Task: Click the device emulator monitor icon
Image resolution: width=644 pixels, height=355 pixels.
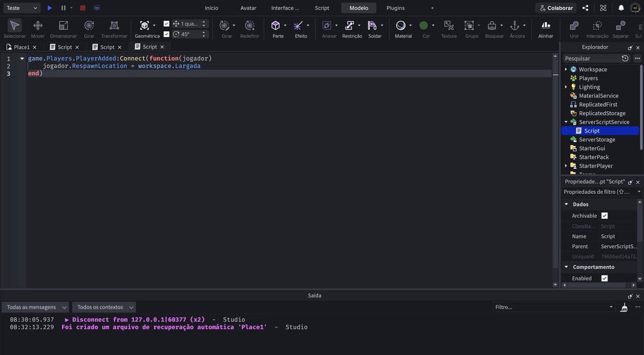Action: tap(97, 8)
